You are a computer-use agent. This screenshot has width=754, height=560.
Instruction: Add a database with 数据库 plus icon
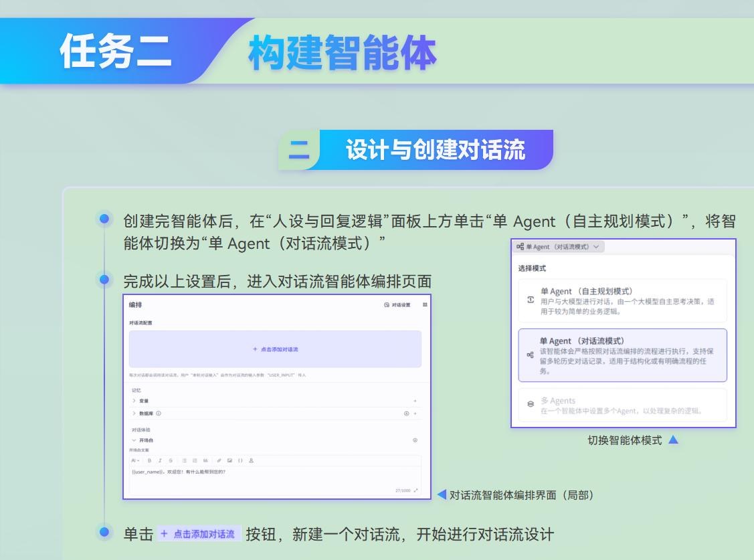click(x=415, y=413)
